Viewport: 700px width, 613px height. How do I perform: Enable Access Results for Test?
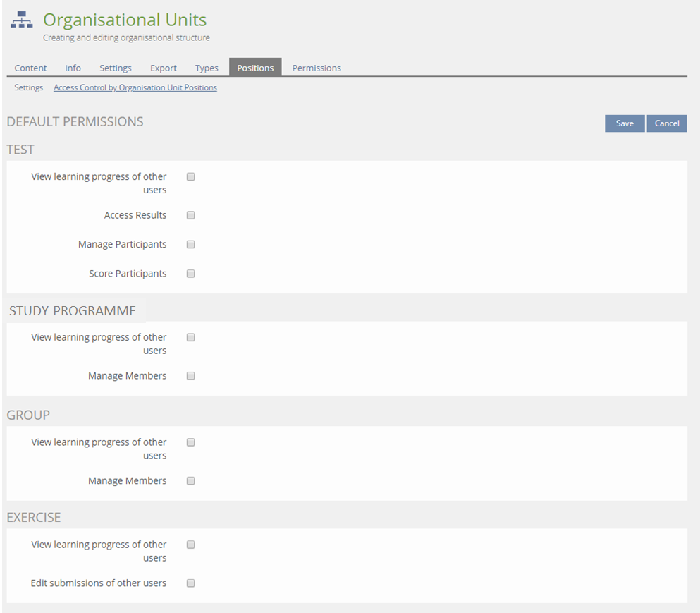[190, 215]
